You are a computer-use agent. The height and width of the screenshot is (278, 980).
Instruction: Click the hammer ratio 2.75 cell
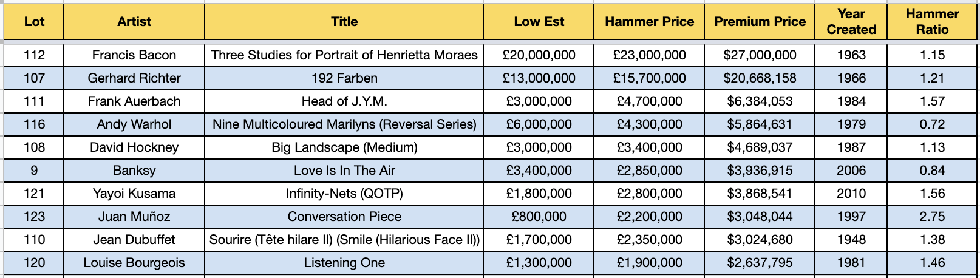(x=932, y=217)
